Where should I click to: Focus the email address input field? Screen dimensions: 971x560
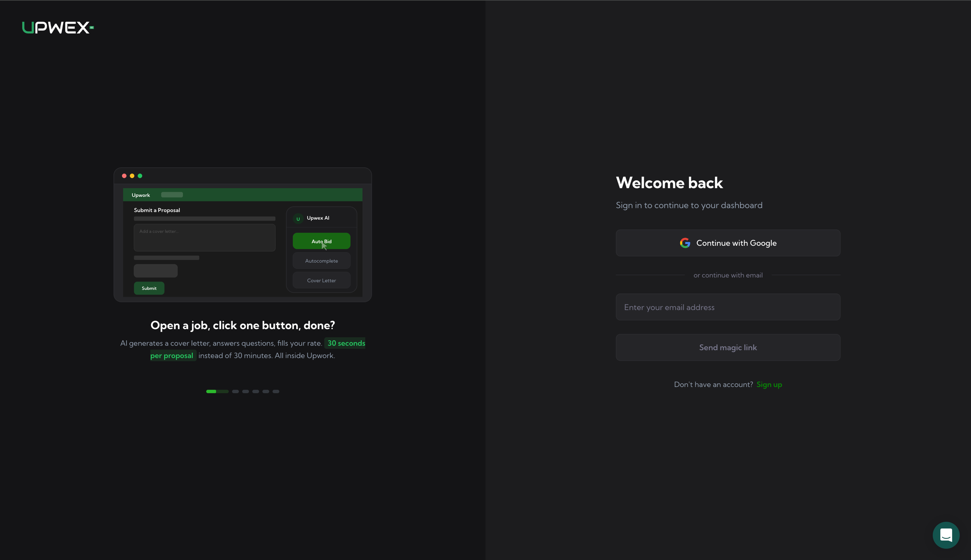pos(728,307)
